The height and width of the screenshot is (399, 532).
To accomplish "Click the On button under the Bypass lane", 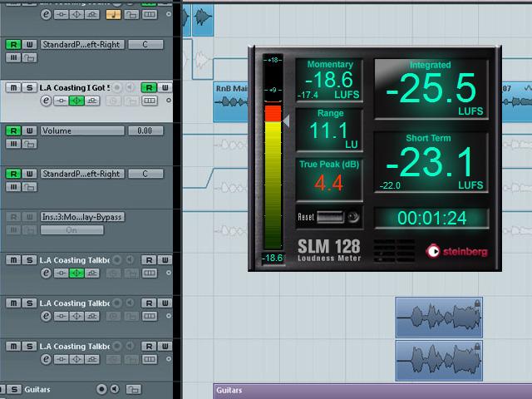I will tap(71, 230).
